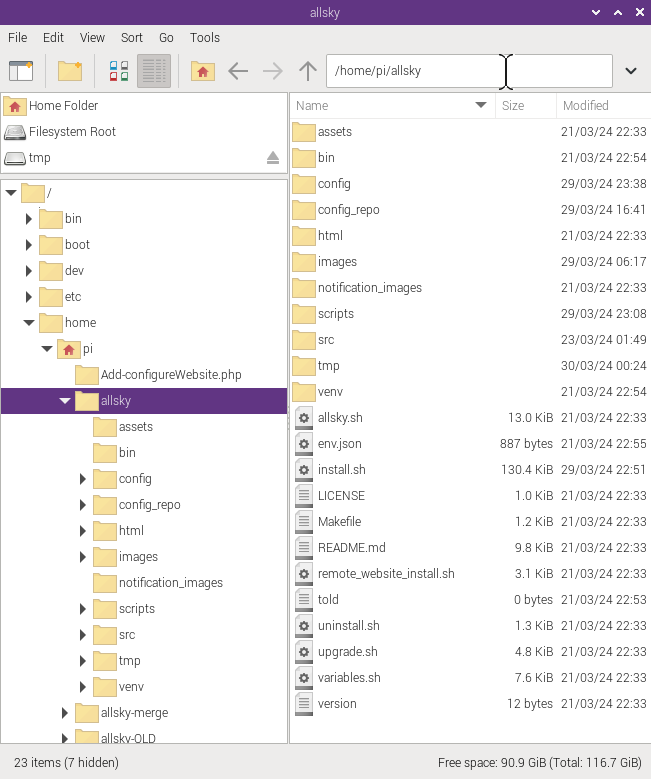Screen dimensions: 651x779
Task: Switch to icon view mode
Action: coord(119,71)
